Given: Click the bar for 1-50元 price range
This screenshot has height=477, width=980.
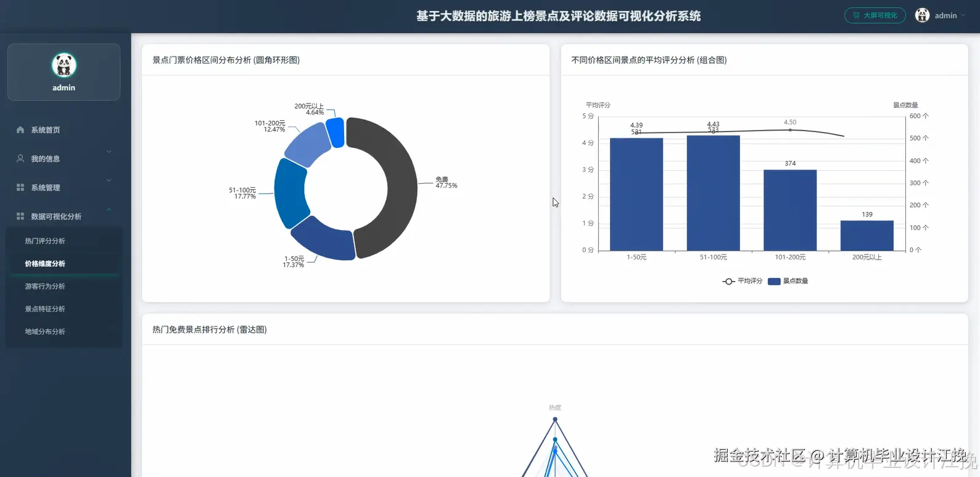Looking at the screenshot, I should pos(636,194).
